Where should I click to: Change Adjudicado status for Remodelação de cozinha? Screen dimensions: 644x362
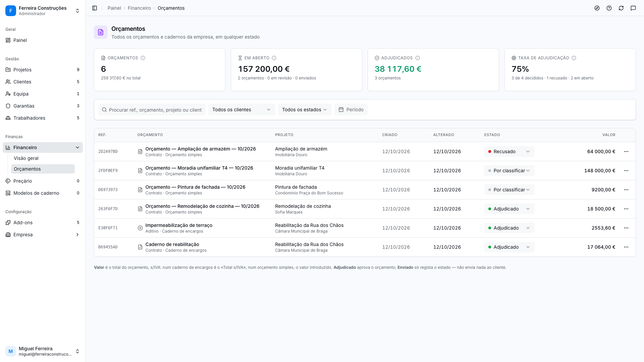(509, 209)
